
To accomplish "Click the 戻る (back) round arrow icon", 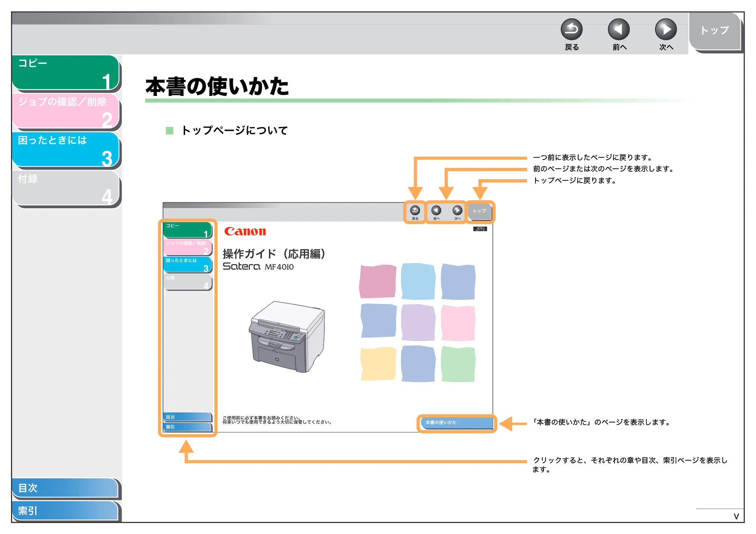I will [572, 29].
